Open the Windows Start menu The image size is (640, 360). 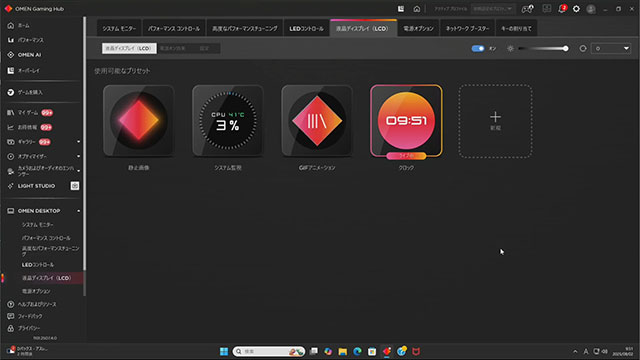pos(224,351)
